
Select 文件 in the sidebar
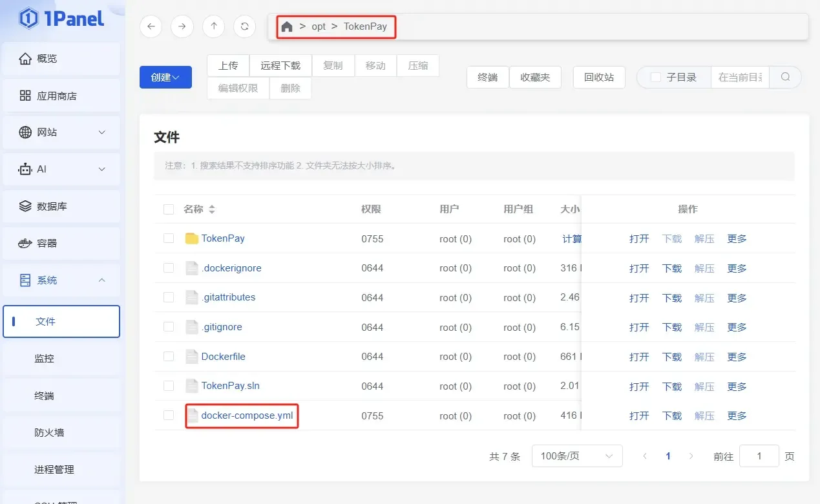coord(61,321)
